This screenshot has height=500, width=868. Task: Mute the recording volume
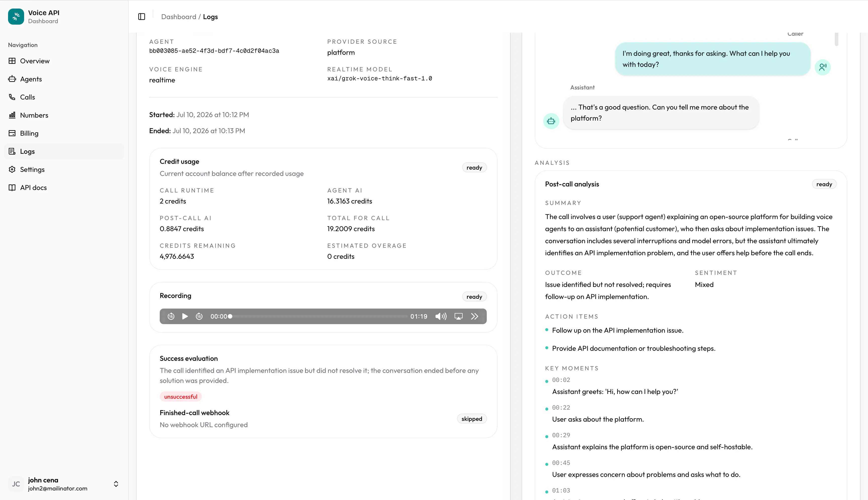(x=441, y=316)
